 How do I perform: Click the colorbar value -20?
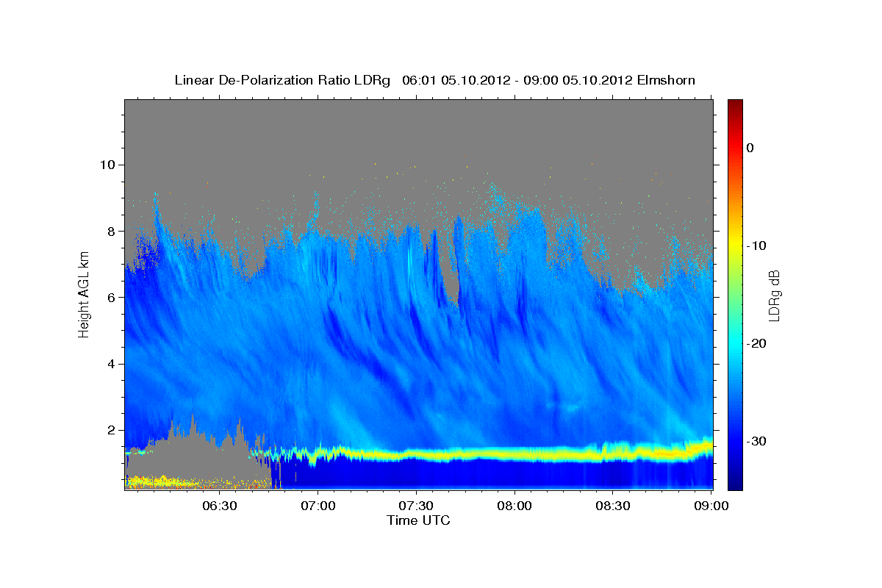(x=757, y=343)
